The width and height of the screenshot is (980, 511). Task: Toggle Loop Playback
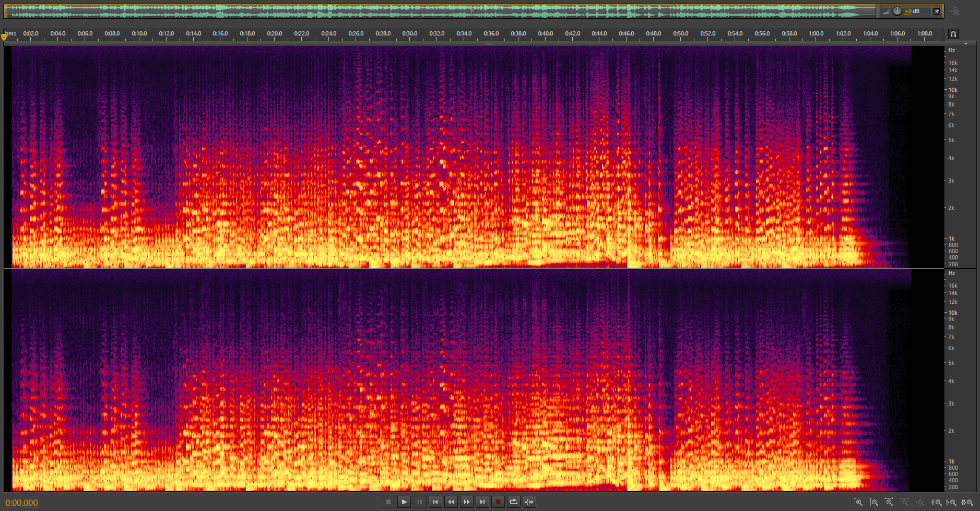click(x=514, y=502)
